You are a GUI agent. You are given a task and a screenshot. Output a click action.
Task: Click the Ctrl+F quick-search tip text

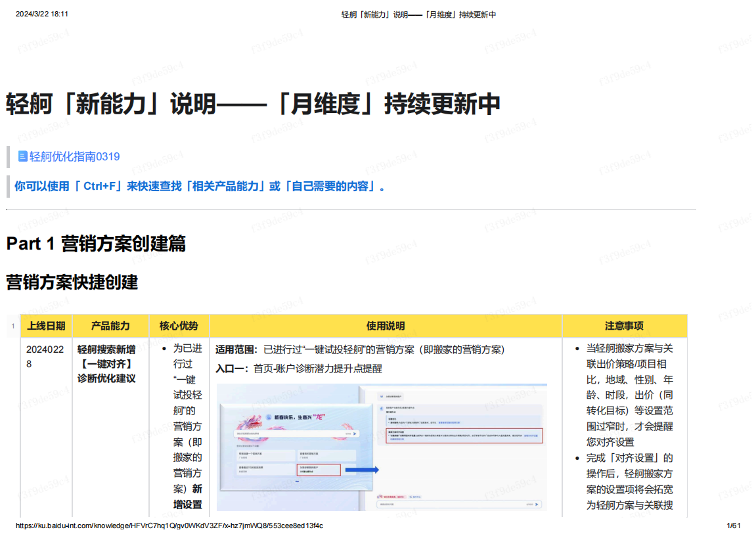[200, 187]
